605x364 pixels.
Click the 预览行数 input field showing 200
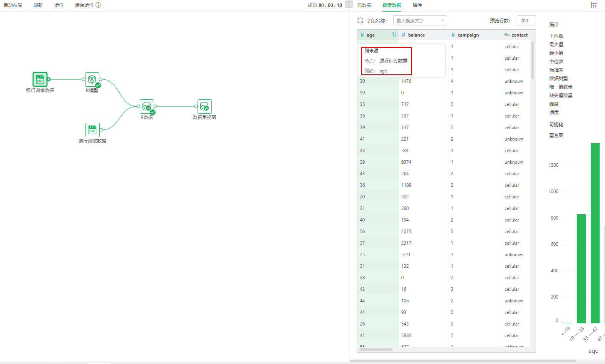click(x=526, y=20)
